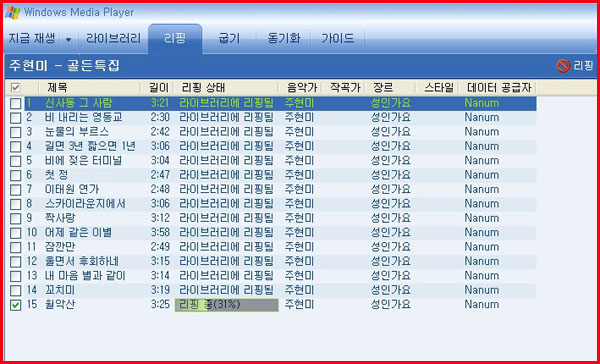Click 라이브러리에 리핑됨 status of 짝사랑 row

[x=227, y=219]
